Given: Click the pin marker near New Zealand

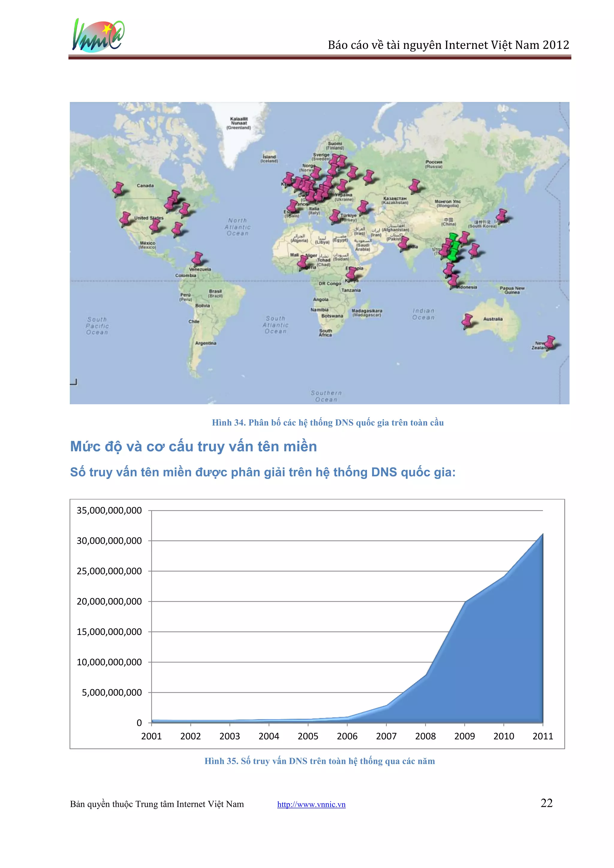Looking at the screenshot, I should pyautogui.click(x=550, y=343).
